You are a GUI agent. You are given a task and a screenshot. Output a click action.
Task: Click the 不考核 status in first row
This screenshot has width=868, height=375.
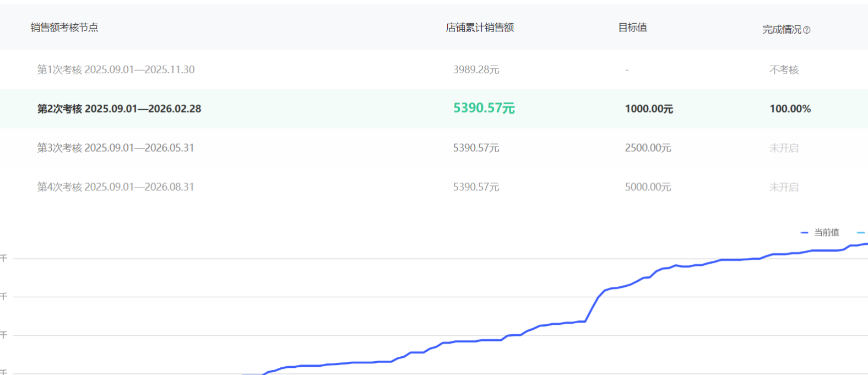tap(784, 69)
